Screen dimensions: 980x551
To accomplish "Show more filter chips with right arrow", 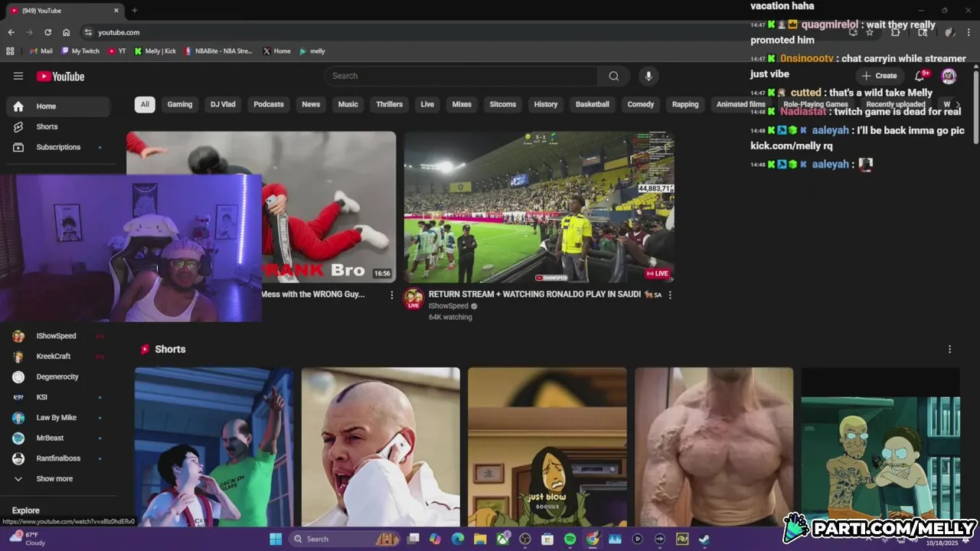I will click(958, 104).
